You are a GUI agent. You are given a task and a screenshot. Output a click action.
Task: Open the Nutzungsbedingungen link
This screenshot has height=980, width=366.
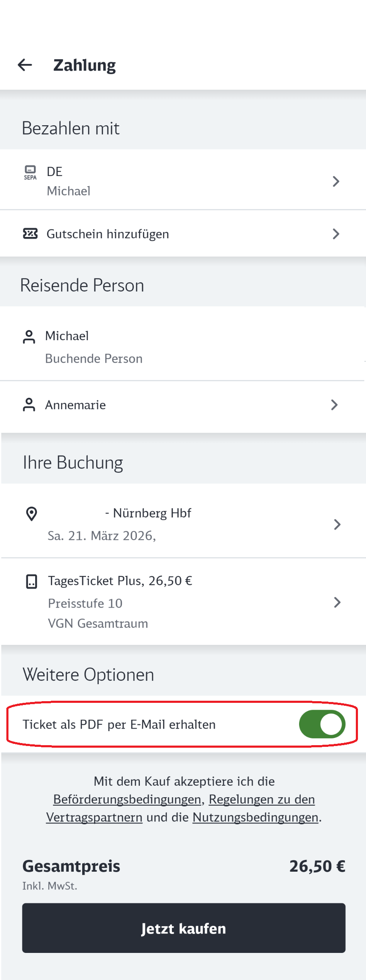point(255,817)
